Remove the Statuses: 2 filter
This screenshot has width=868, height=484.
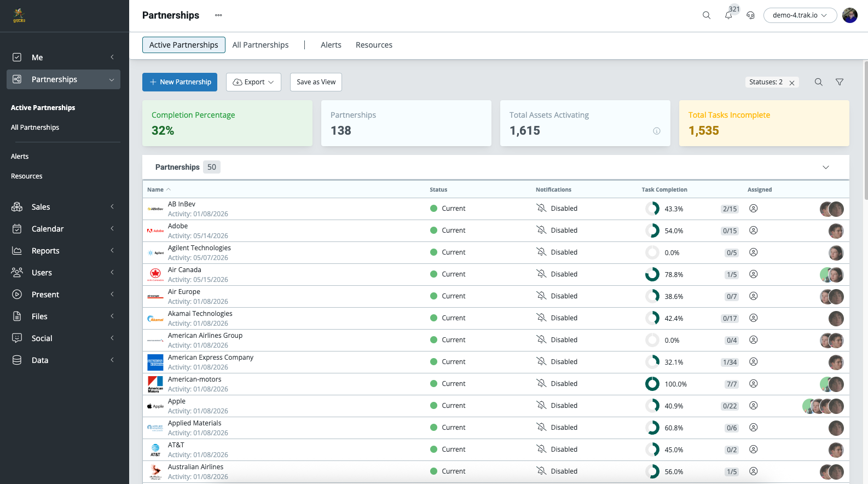792,83
